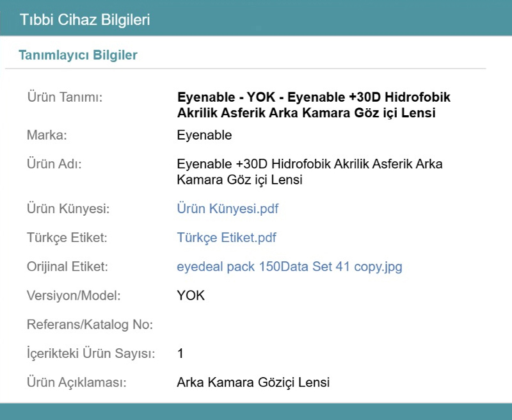This screenshot has width=512, height=420.
Task: Select the Eyenable brand value
Action: coord(204,135)
